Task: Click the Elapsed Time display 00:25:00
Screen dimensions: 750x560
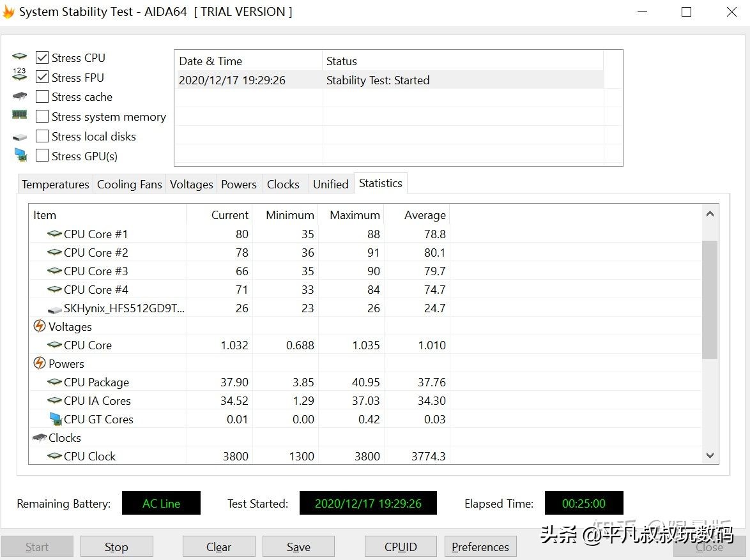Action: point(584,503)
